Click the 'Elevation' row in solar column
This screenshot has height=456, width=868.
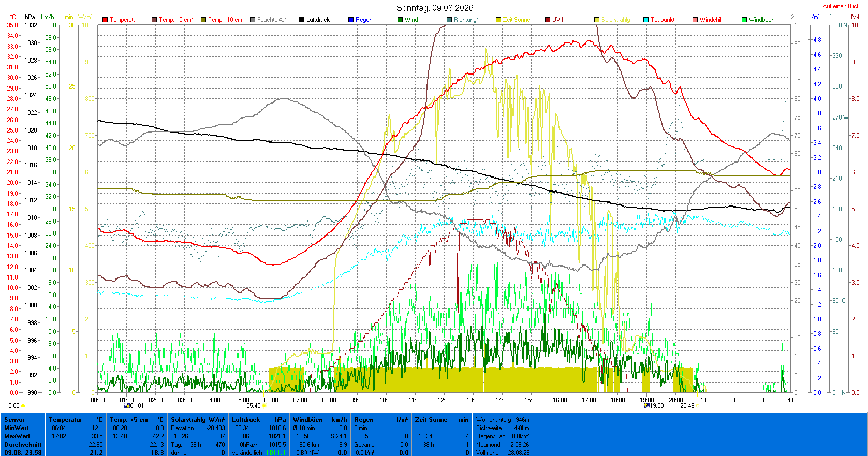coord(198,428)
